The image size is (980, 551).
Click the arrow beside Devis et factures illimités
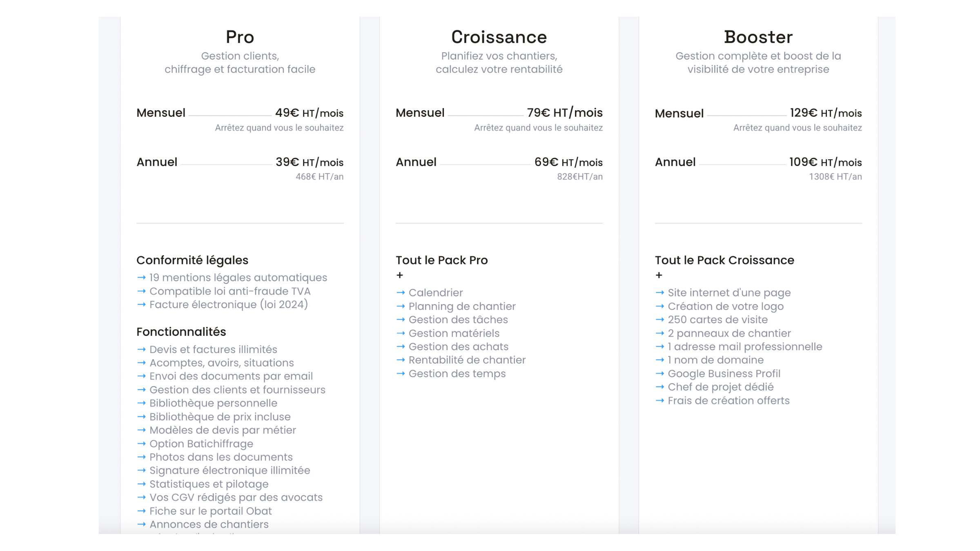[x=141, y=349]
